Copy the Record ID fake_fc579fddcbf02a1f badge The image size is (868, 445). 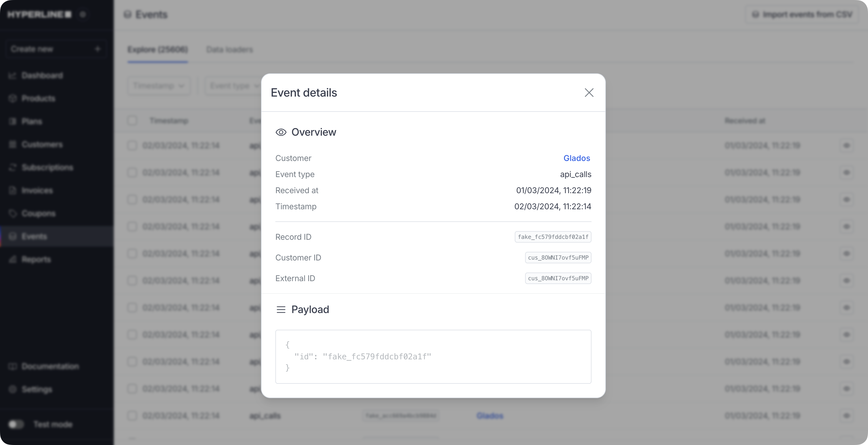[x=553, y=237]
